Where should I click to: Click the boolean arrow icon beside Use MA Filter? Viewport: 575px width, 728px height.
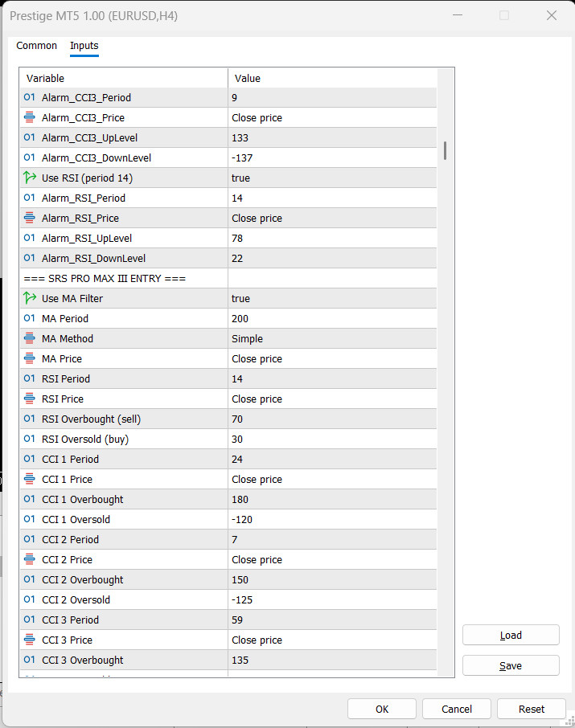(x=29, y=298)
